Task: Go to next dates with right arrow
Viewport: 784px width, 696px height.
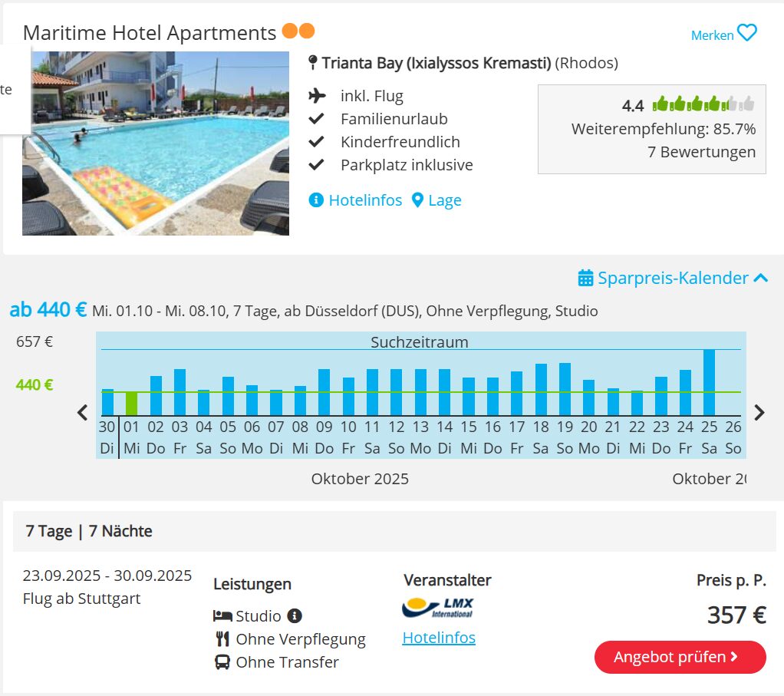Action: coord(759,413)
